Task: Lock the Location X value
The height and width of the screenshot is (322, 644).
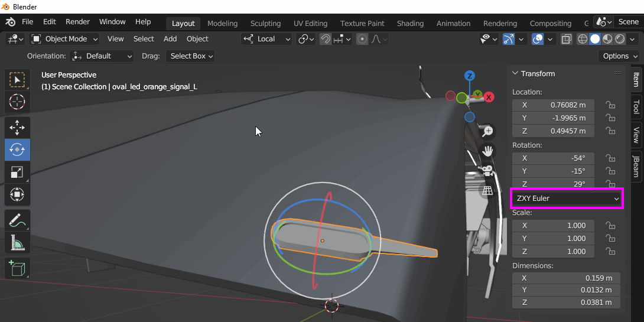Action: 610,105
